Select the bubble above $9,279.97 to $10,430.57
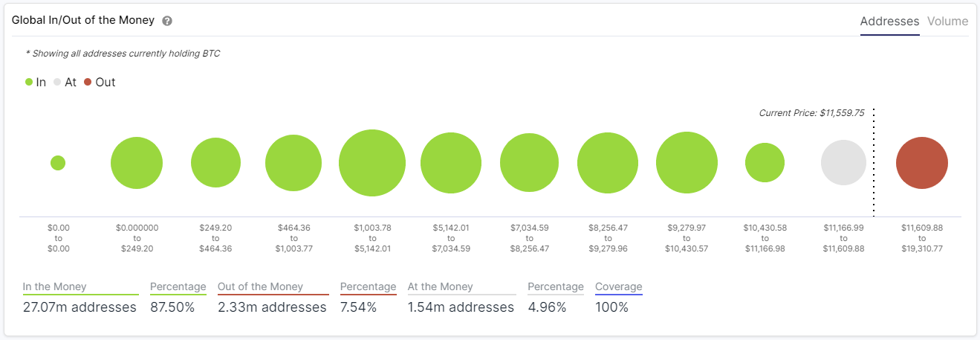Viewport: 980px width, 340px height. pos(687,163)
